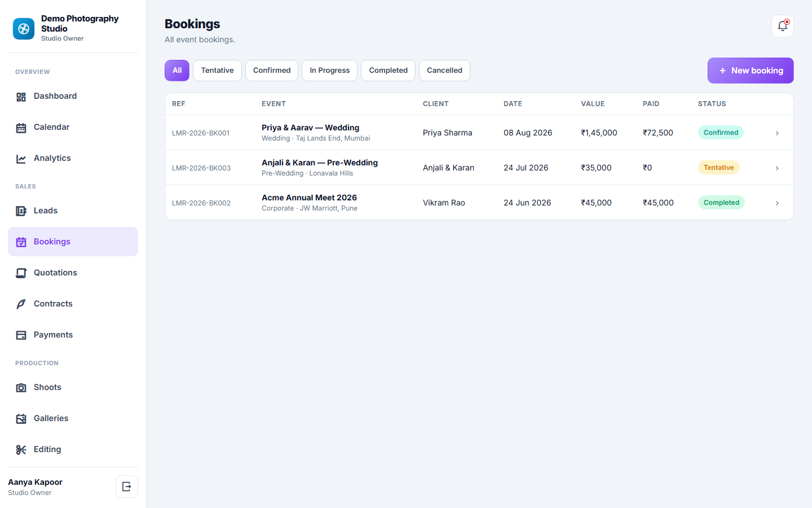Expand the LMR-2026-BK002 row chevron

pos(777,203)
